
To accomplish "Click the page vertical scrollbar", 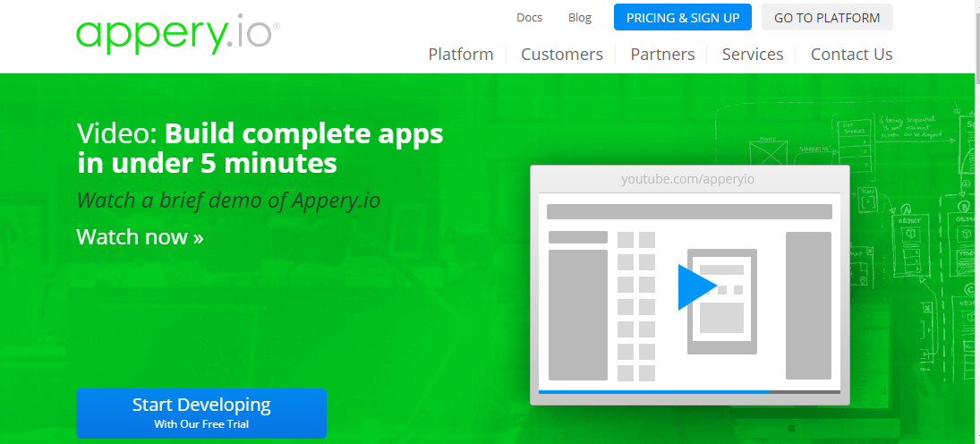I will click(x=977, y=222).
